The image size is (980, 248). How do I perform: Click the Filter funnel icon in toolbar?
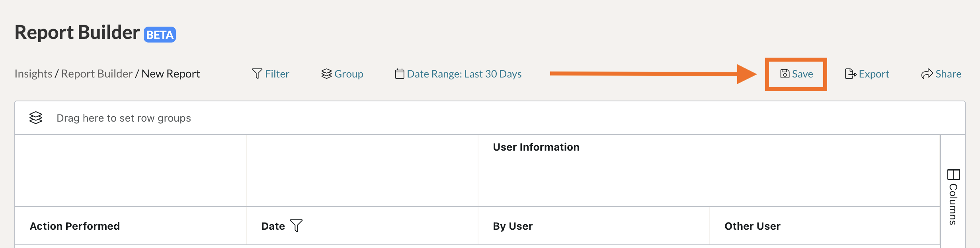(257, 74)
